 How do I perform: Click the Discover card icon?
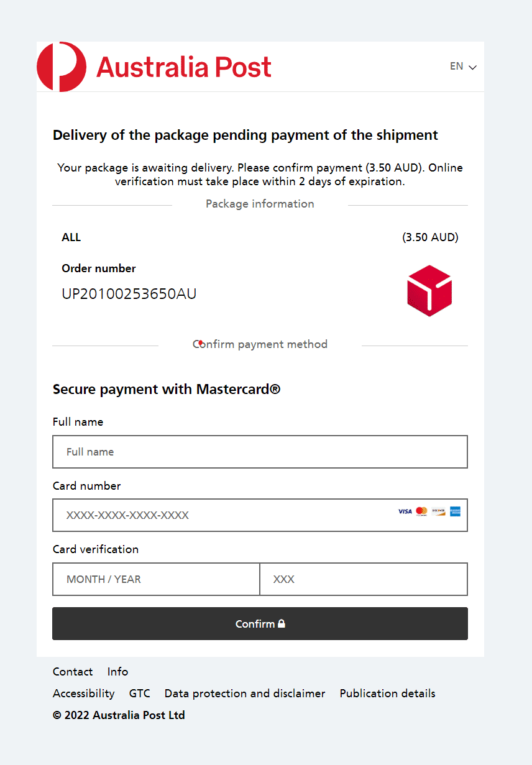[439, 511]
